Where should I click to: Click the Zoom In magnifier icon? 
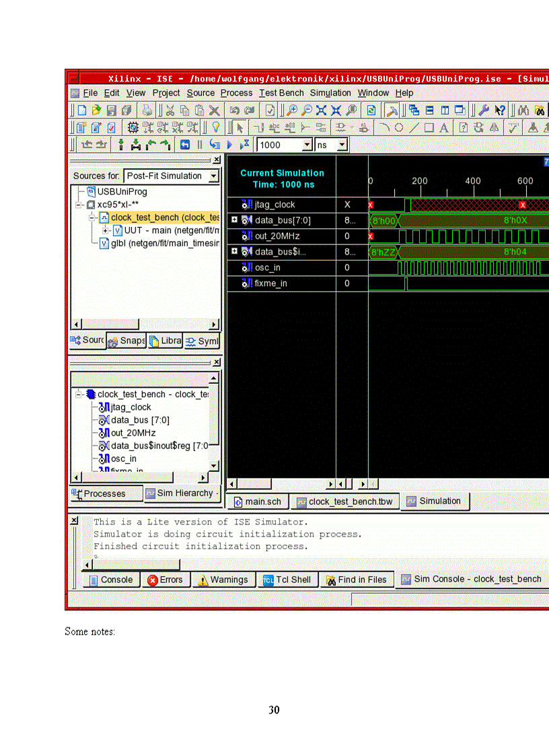point(292,110)
